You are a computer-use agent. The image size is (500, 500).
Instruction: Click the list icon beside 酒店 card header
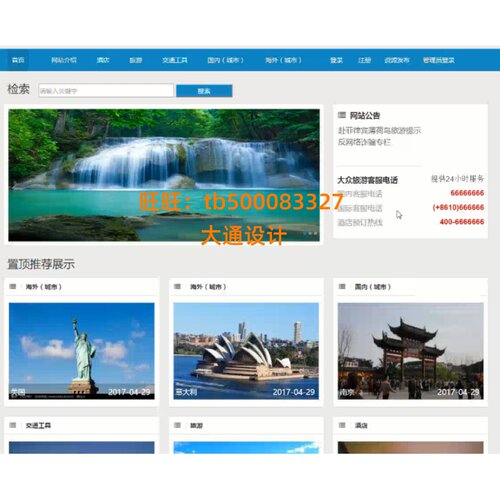[342, 425]
